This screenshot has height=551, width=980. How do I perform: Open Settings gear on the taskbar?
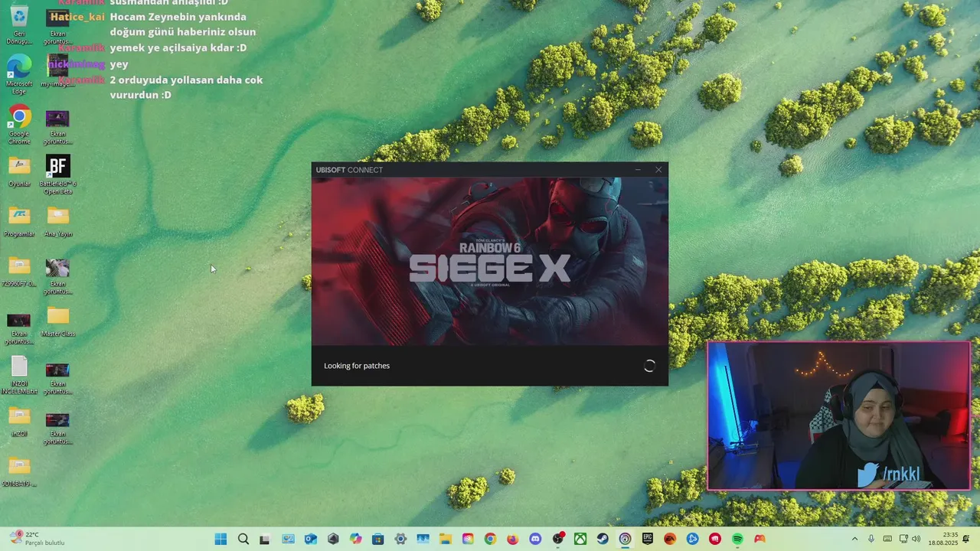click(400, 539)
